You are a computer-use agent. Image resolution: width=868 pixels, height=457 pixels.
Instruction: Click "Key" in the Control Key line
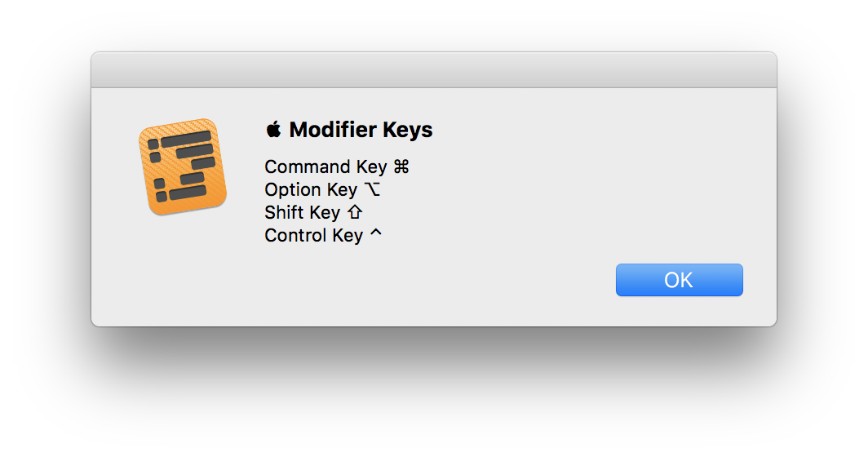tap(348, 236)
